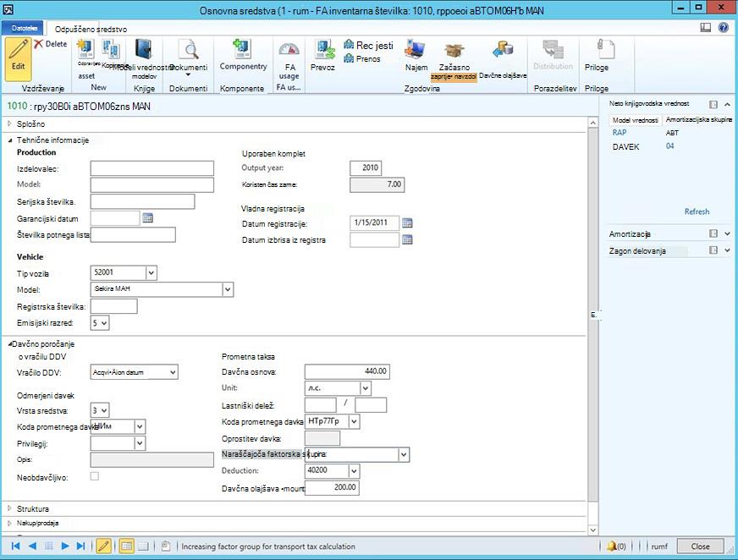Select Odpuščeno sredstvo ribbon tab
Screen dimensions: 738x560
[91, 29]
